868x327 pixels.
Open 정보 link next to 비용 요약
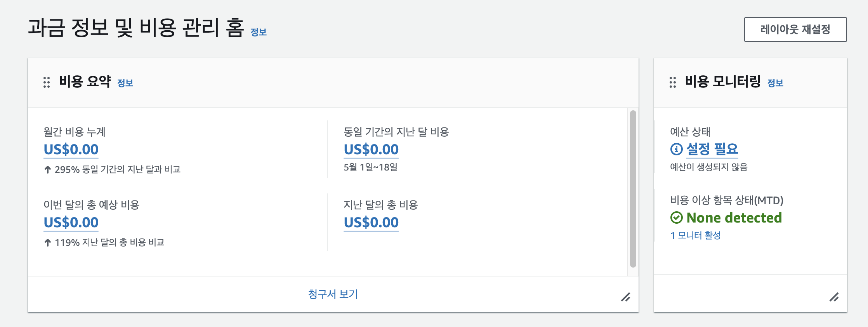pos(125,83)
